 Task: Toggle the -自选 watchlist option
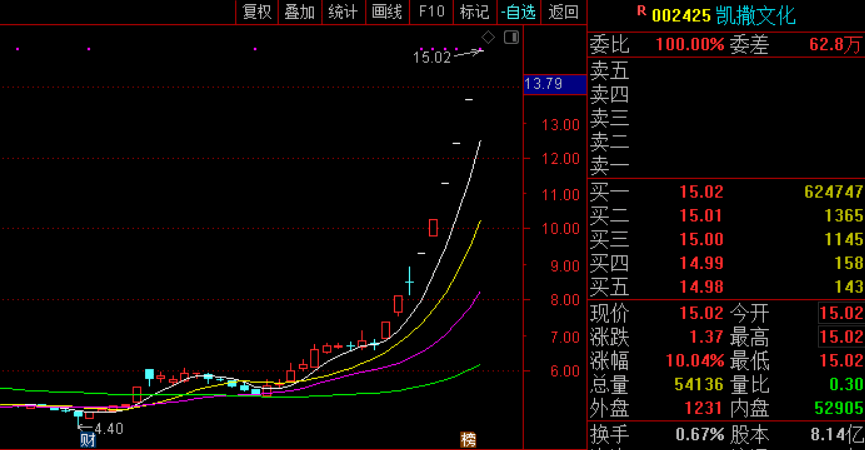tap(519, 12)
